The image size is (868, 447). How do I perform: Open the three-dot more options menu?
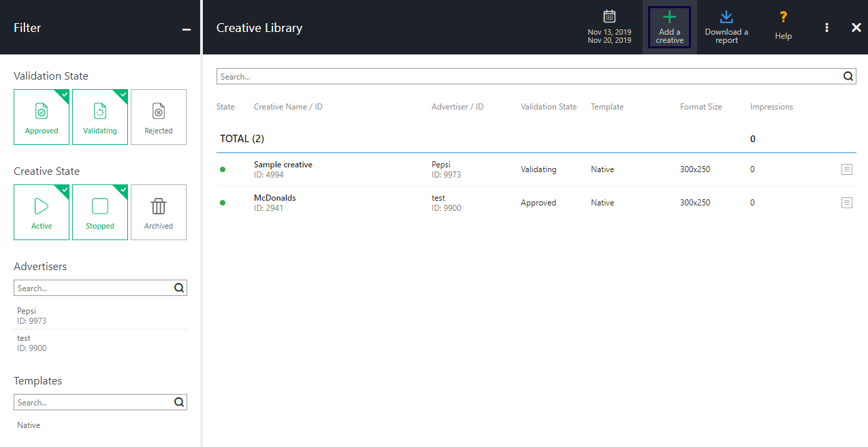point(826,27)
